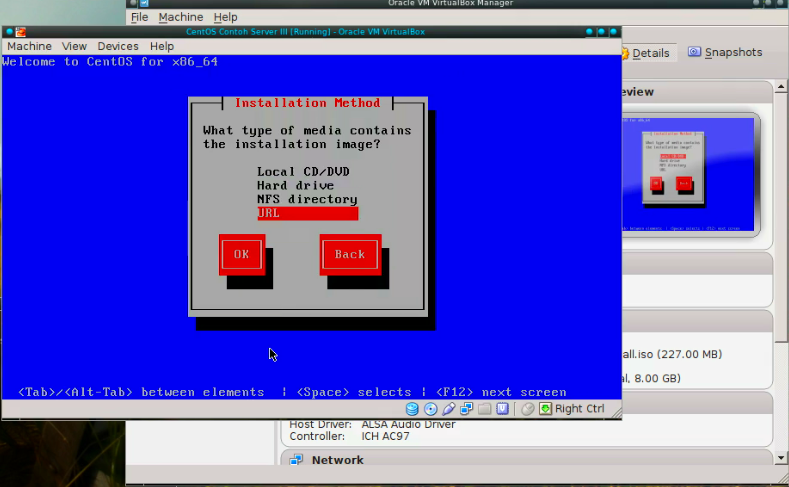Click the virtualization chip status icon
Screen dimensions: 789x487
(x=502, y=409)
